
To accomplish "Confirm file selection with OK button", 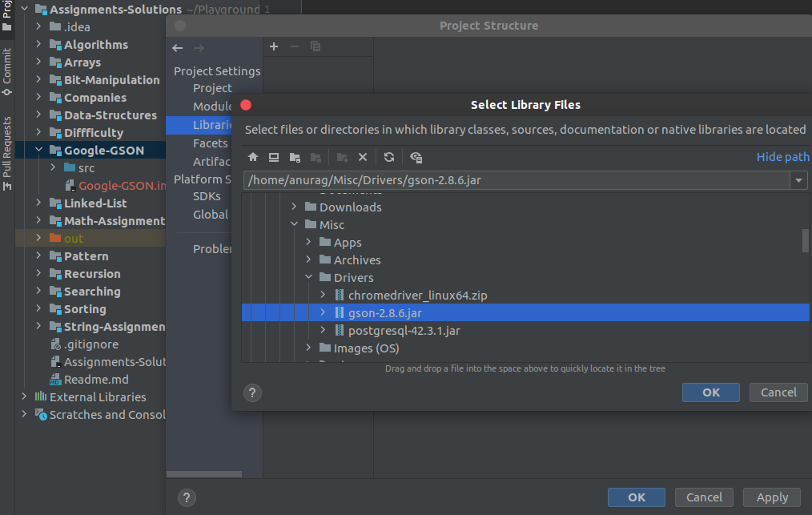I will click(x=710, y=392).
